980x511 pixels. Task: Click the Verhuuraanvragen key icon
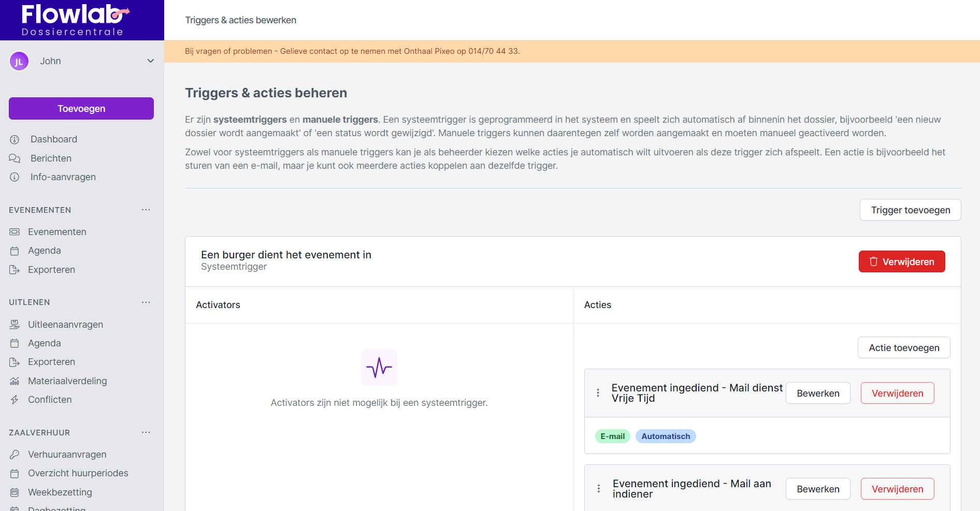click(x=15, y=455)
